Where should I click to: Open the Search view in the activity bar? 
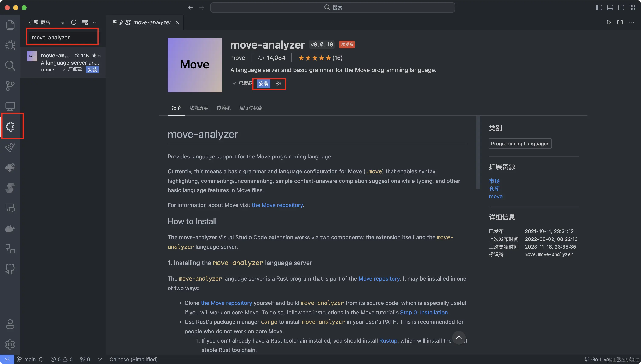point(10,66)
